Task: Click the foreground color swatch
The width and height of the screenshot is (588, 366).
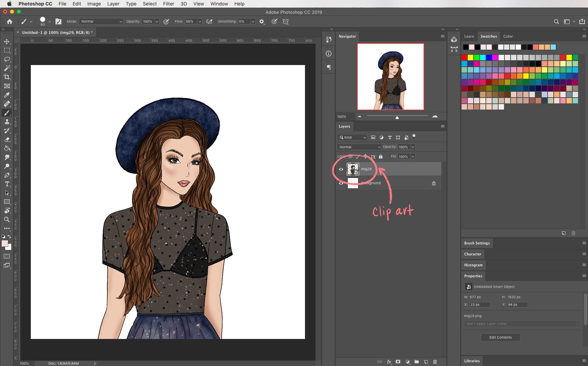Action: [5, 243]
